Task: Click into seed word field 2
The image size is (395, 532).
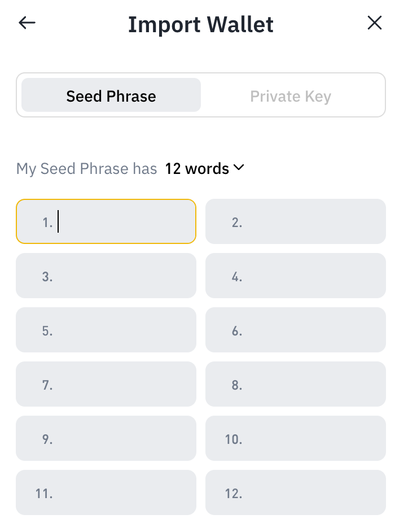Action: tap(296, 221)
